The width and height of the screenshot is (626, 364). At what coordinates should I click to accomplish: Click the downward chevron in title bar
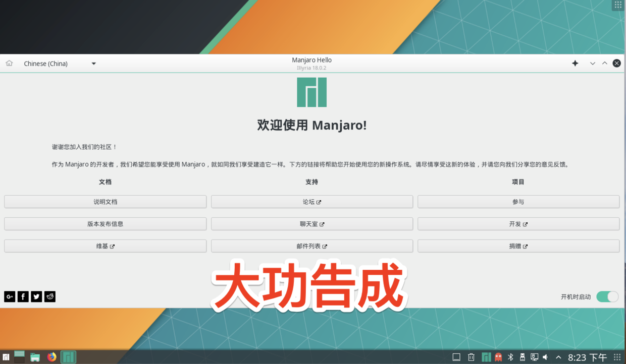[x=593, y=64]
